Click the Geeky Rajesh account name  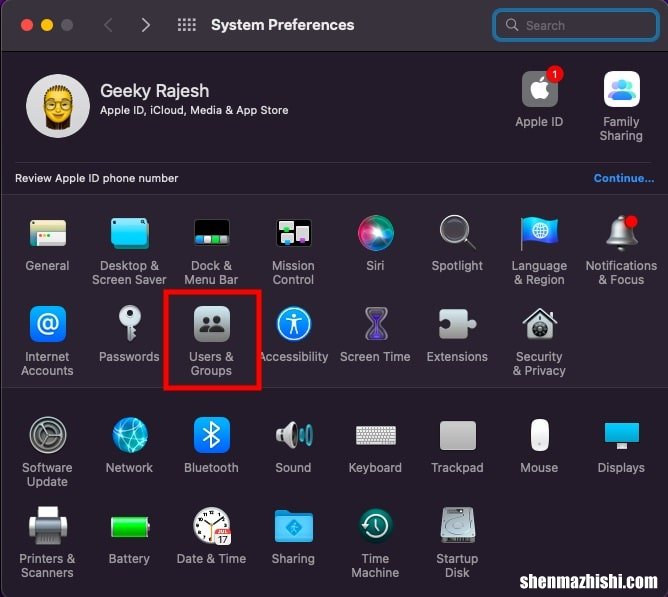tap(155, 91)
